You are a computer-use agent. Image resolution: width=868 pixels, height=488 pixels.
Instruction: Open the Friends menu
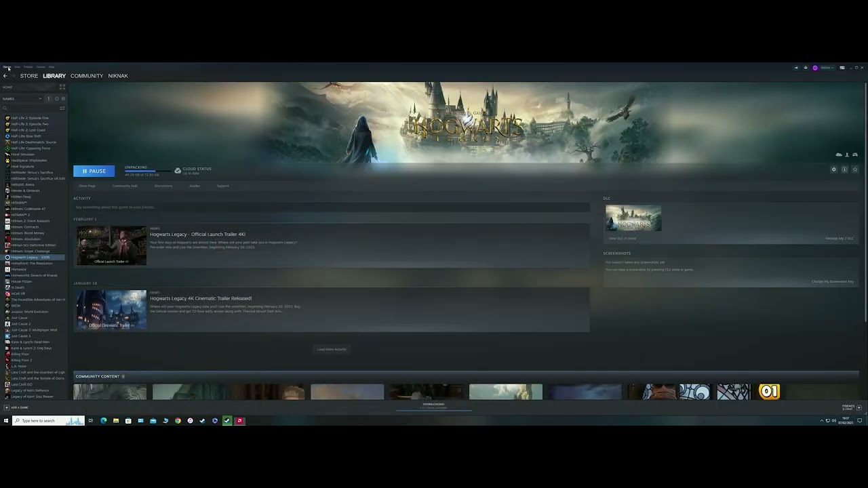coord(28,67)
